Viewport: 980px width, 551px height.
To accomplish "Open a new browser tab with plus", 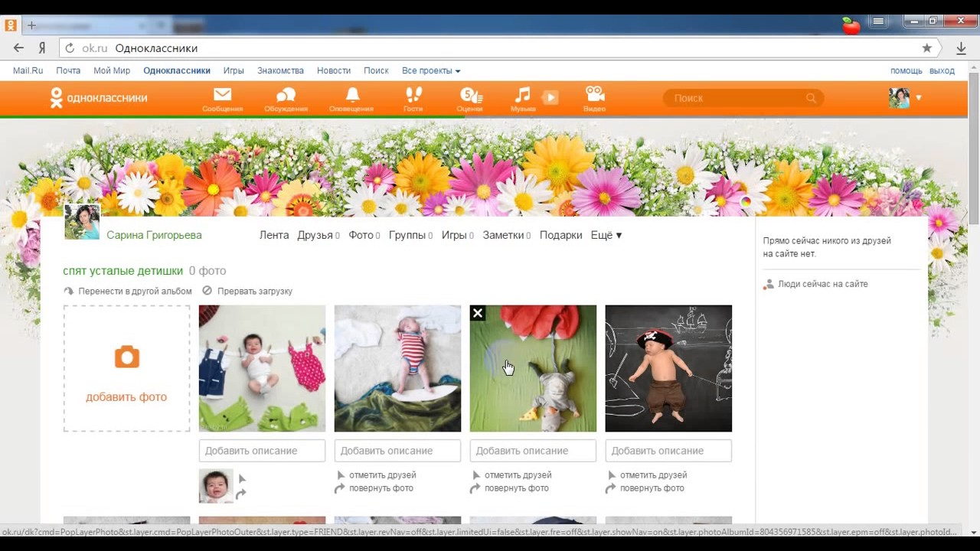I will pyautogui.click(x=31, y=25).
